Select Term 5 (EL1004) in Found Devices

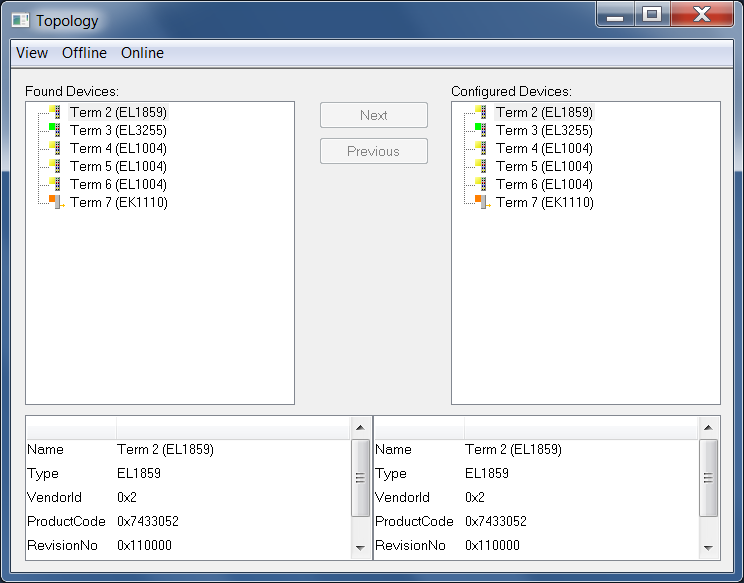(118, 167)
